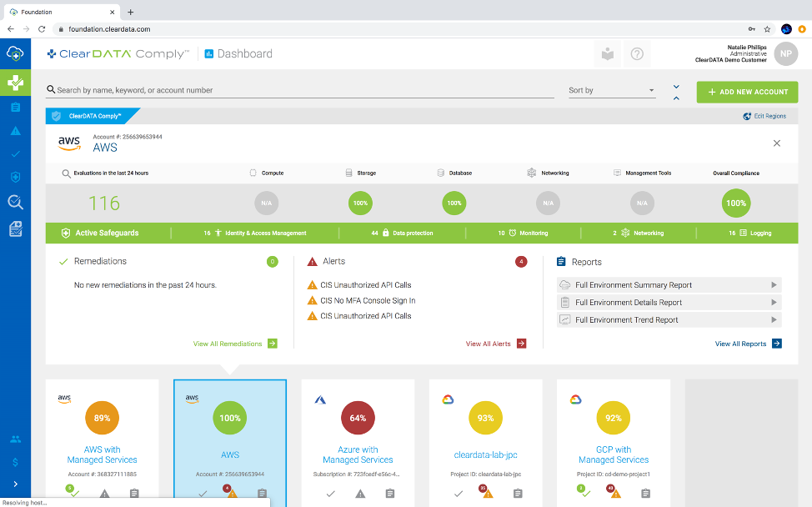
Task: Click View All Alerts link
Action: [x=495, y=344]
